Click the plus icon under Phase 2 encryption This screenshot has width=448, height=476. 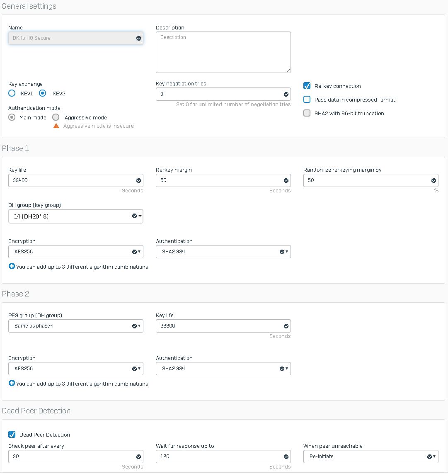(x=12, y=383)
